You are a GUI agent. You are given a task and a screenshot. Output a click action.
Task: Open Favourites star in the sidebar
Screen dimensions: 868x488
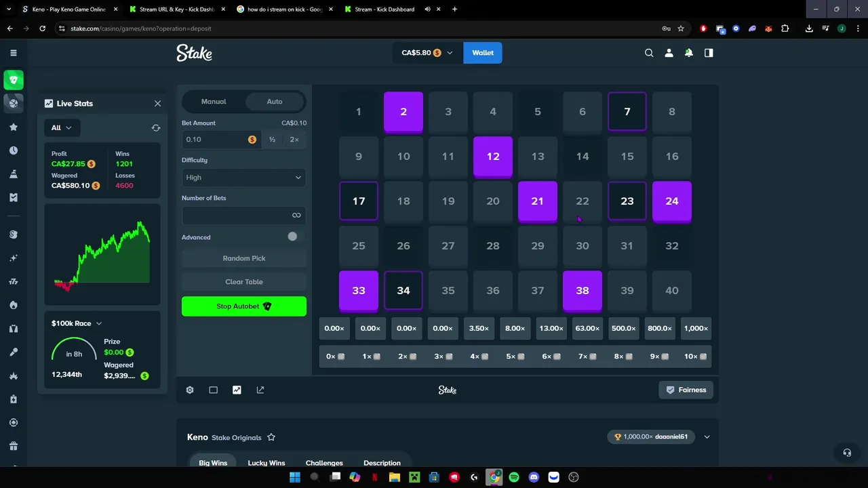tap(13, 127)
